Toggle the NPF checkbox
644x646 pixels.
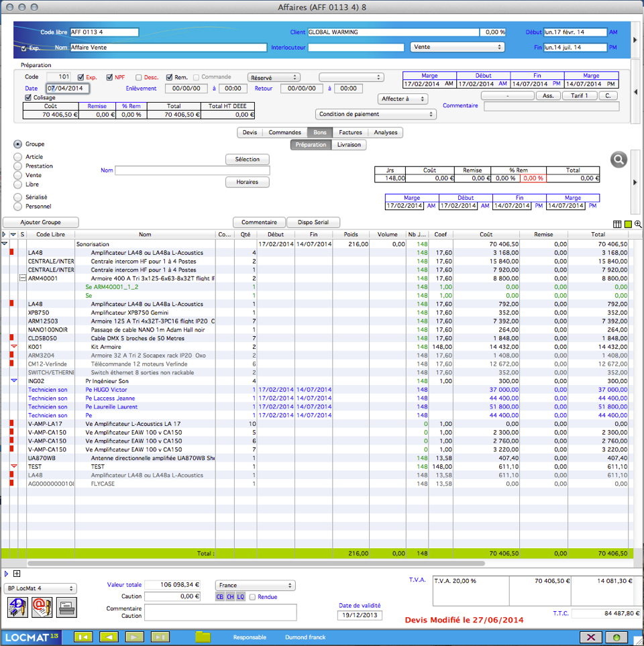(x=110, y=77)
